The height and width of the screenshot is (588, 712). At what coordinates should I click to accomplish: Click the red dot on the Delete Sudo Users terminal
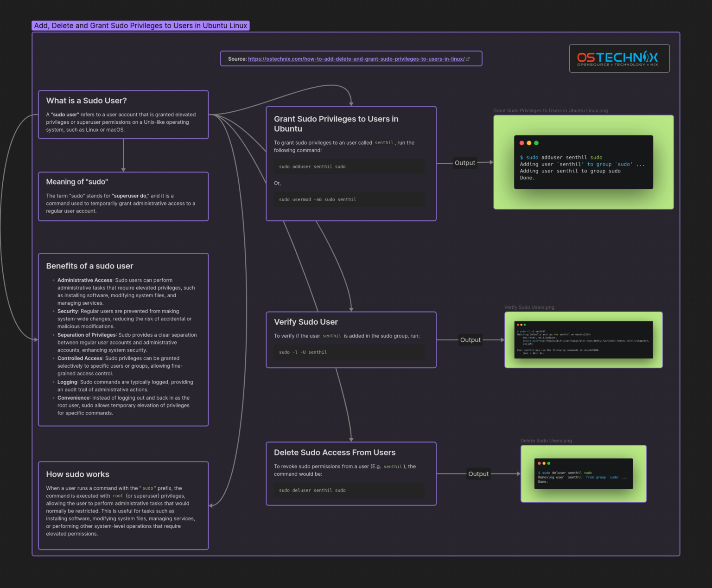538,463
